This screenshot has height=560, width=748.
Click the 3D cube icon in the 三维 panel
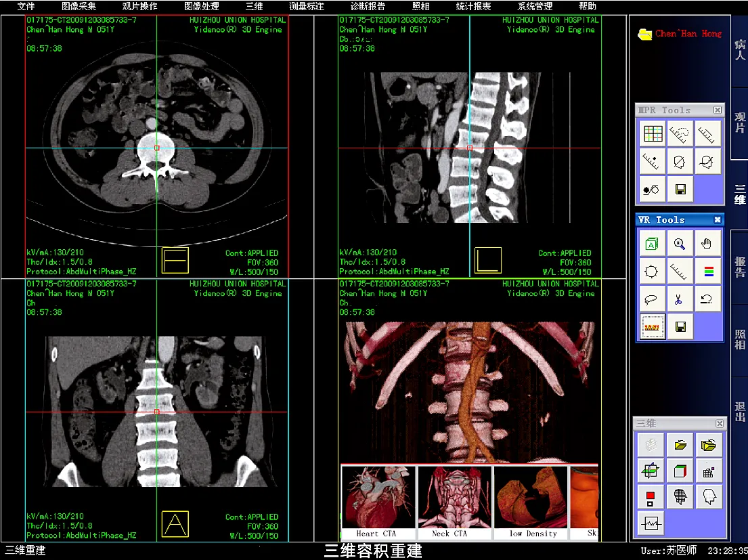[x=680, y=471]
